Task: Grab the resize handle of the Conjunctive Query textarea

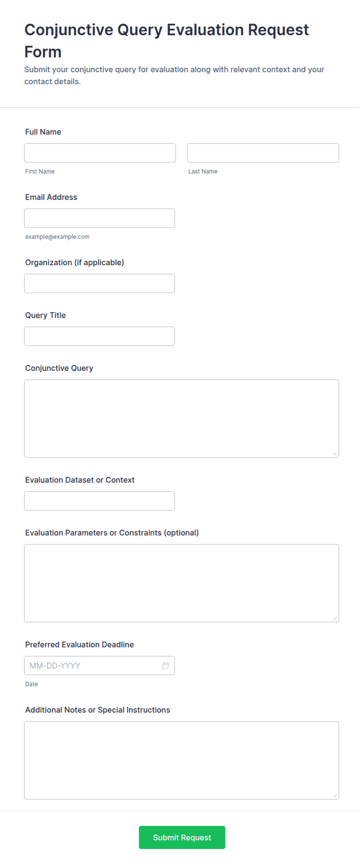Action: (335, 454)
